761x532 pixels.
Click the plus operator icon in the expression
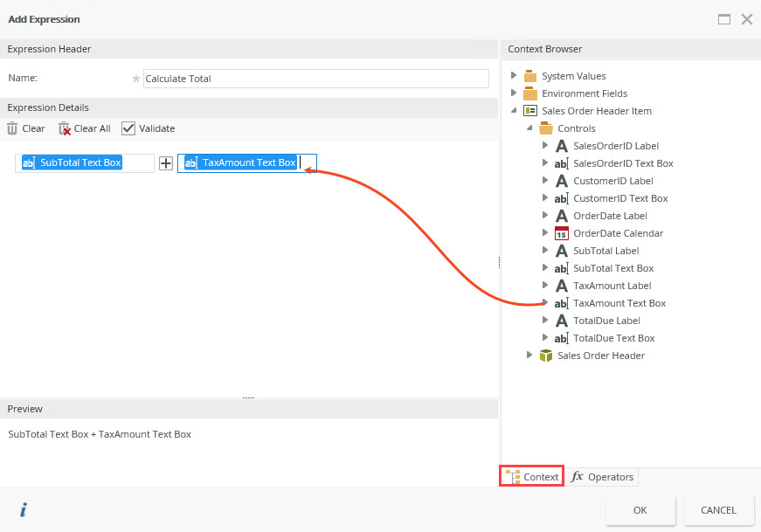166,163
